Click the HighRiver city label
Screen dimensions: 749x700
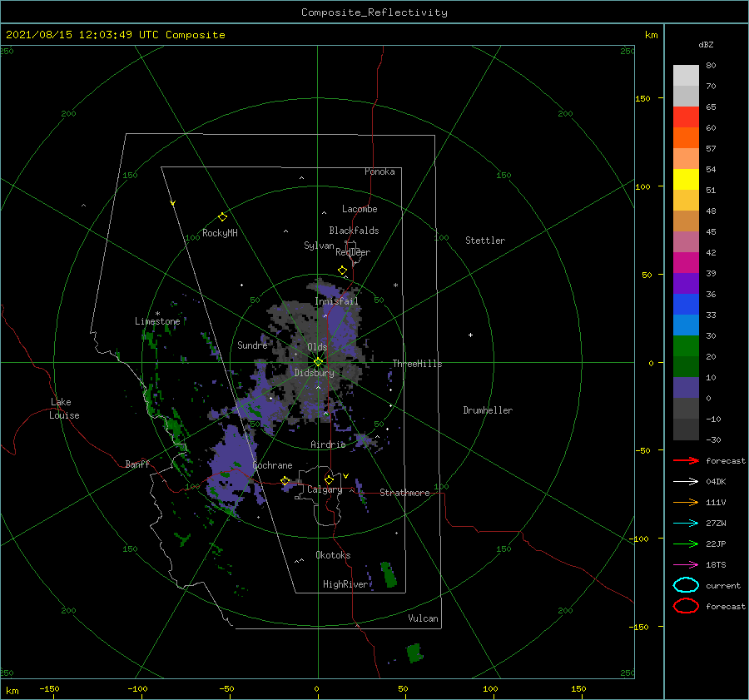[345, 584]
